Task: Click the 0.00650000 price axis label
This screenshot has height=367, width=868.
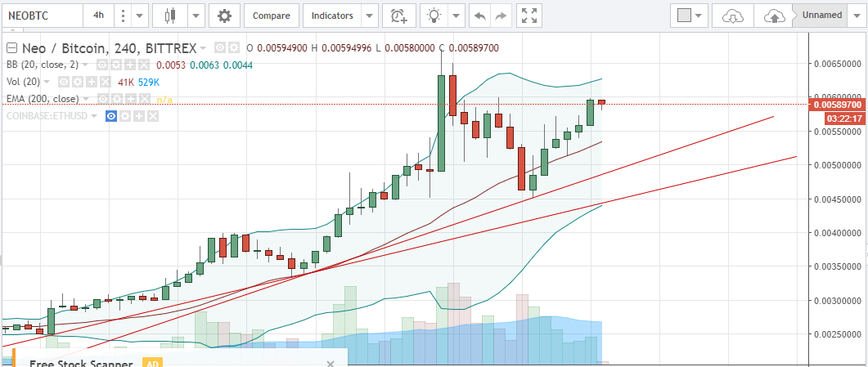Action: click(838, 64)
